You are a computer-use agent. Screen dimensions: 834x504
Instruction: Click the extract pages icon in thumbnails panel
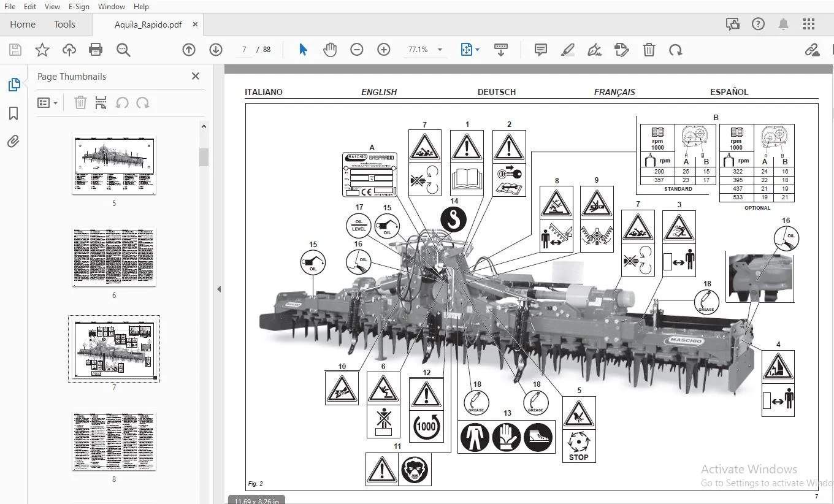(101, 103)
